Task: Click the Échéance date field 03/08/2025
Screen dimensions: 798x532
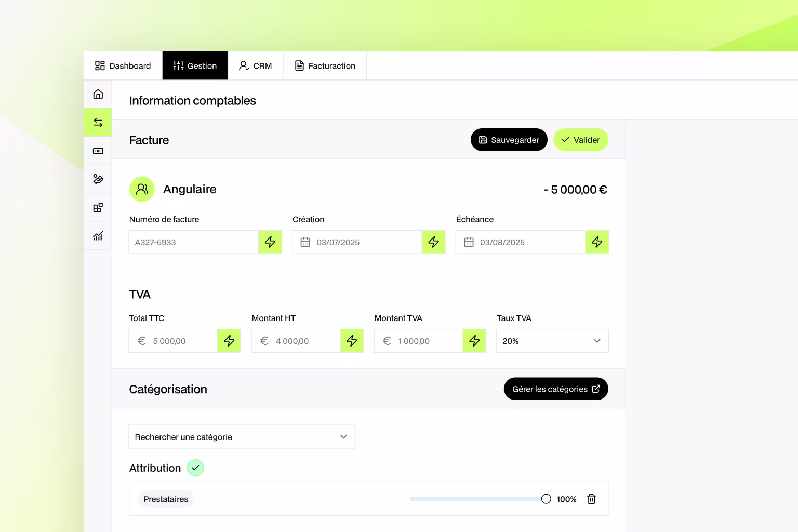Action: tap(521, 242)
